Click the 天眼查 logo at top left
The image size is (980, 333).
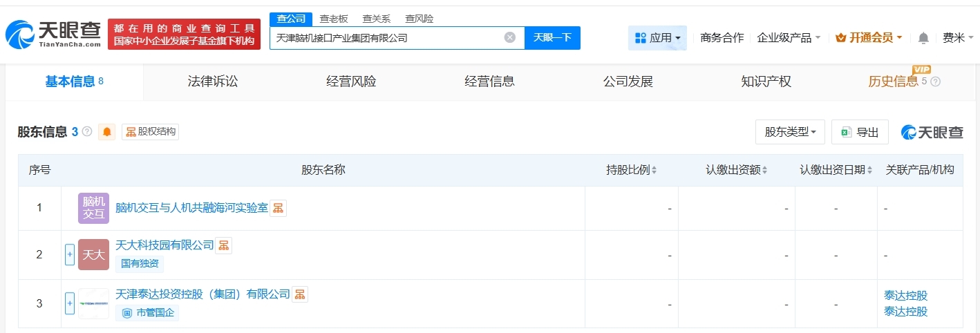(x=54, y=34)
